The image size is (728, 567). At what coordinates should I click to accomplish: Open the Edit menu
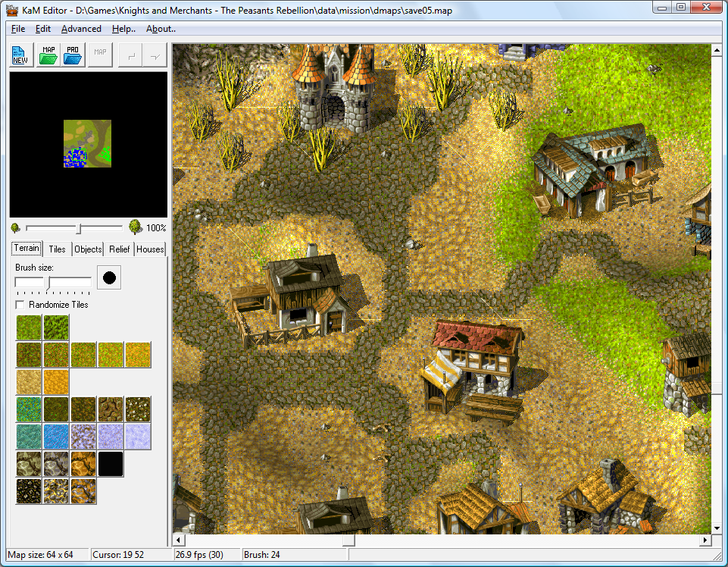pyautogui.click(x=42, y=29)
